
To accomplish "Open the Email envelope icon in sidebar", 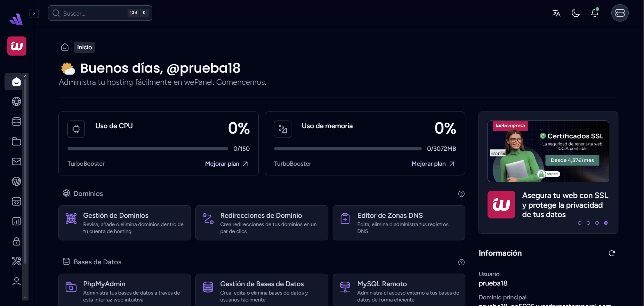I will [16, 162].
